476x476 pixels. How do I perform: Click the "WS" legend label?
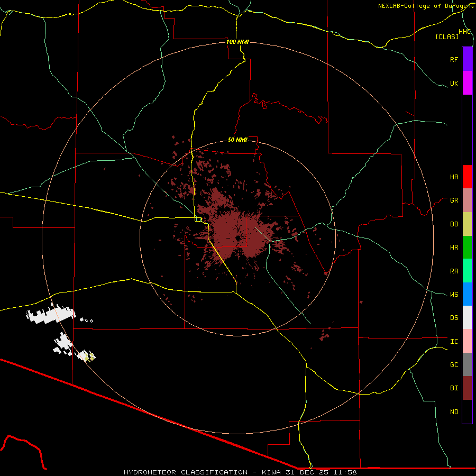click(454, 295)
